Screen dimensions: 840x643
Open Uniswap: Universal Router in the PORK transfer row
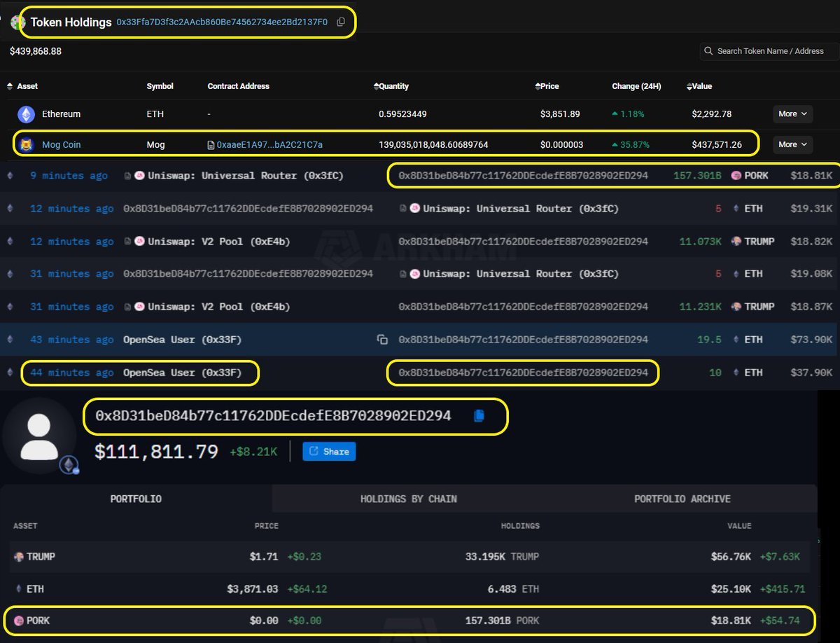pos(246,176)
